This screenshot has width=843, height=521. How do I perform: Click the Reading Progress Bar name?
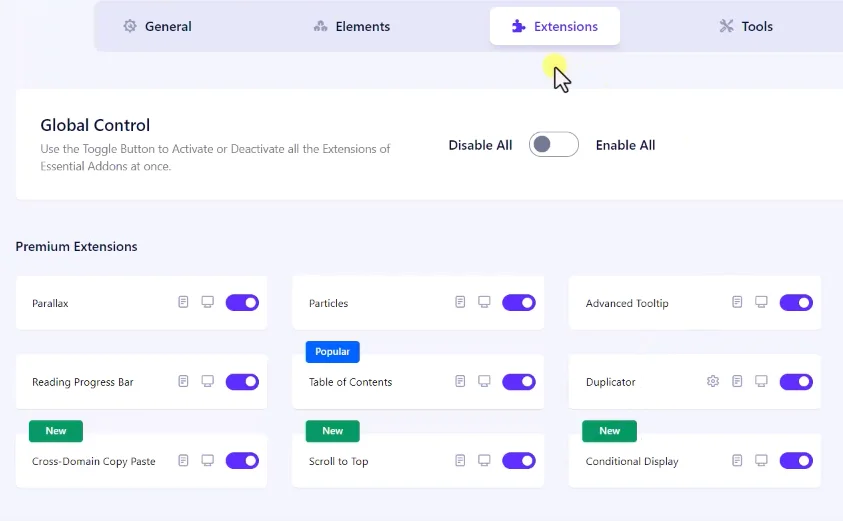point(83,382)
